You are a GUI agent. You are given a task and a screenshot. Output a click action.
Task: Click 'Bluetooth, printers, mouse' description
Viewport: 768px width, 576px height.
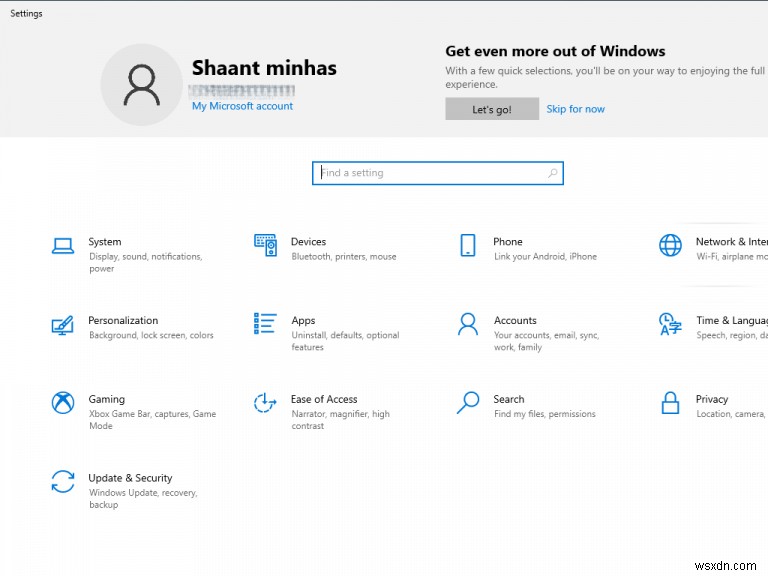[x=344, y=257]
